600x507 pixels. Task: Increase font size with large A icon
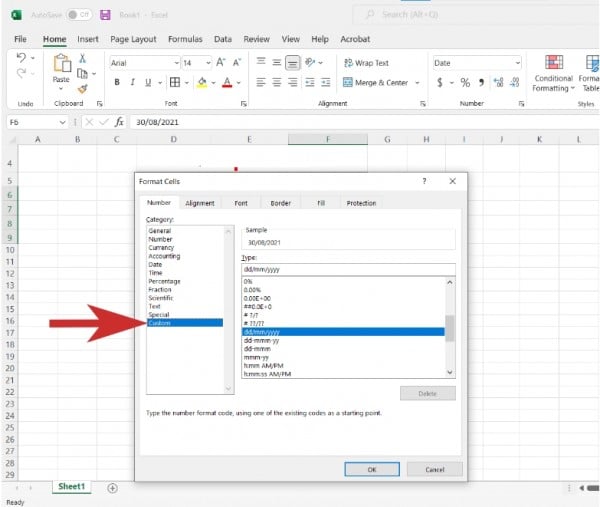pyautogui.click(x=221, y=62)
